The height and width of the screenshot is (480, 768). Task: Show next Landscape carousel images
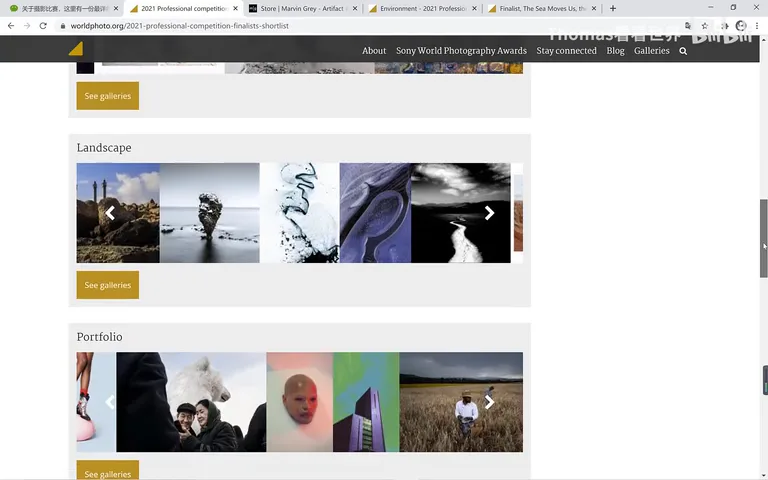click(x=489, y=213)
